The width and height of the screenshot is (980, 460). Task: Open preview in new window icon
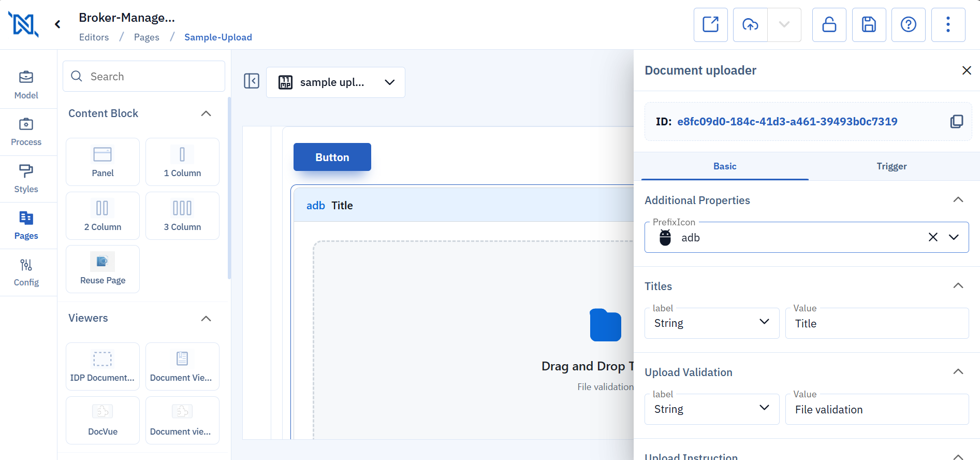coord(710,25)
